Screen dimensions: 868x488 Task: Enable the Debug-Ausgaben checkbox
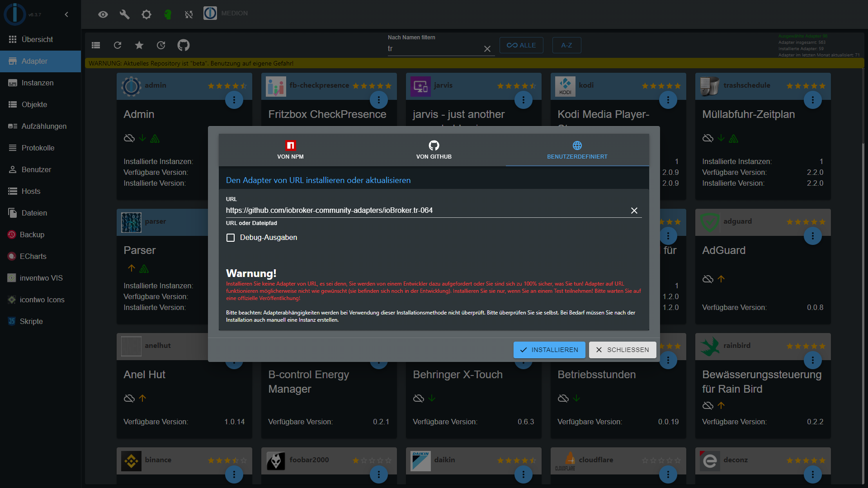[x=231, y=238]
